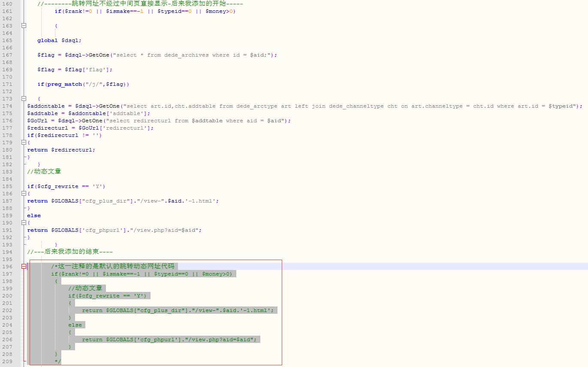Click the 'else' keyword on line 189
The width and height of the screenshot is (588, 367).
[34, 215]
